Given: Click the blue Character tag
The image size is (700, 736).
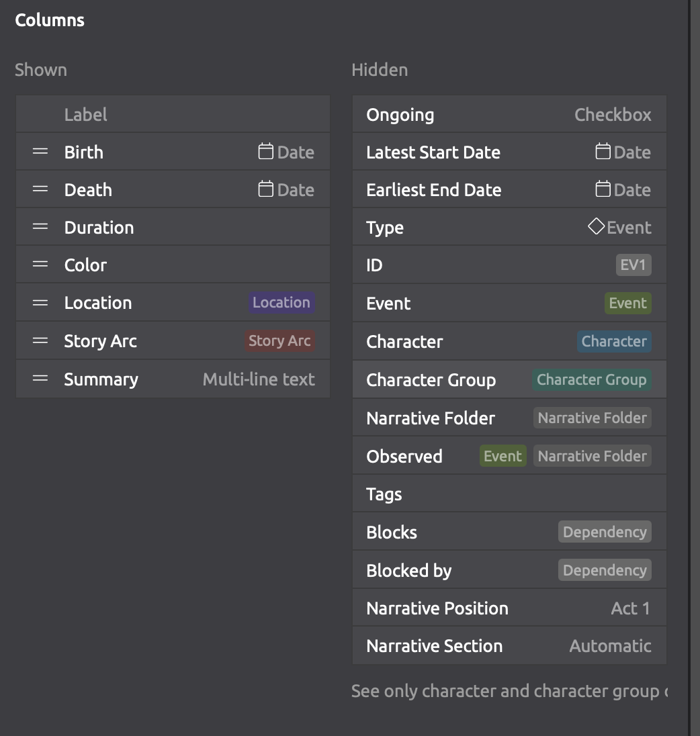Looking at the screenshot, I should [614, 341].
